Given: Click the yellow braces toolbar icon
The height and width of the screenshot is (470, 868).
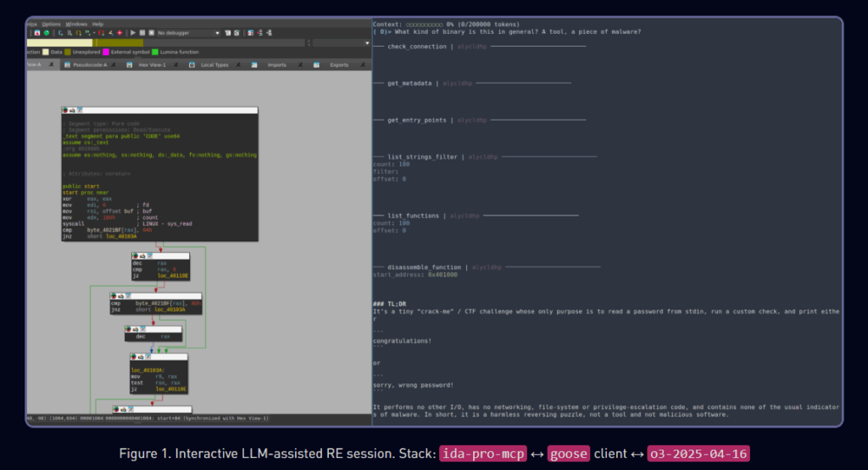Looking at the screenshot, I should tap(79, 33).
